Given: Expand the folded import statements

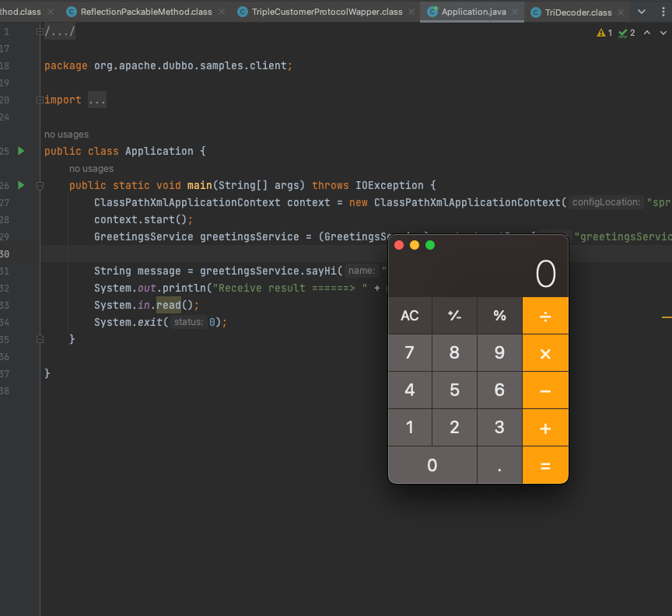Looking at the screenshot, I should pyautogui.click(x=40, y=100).
